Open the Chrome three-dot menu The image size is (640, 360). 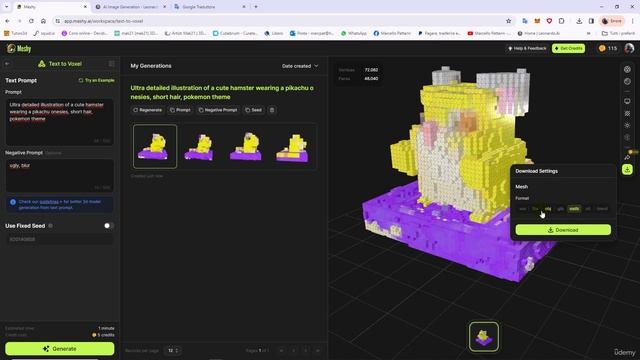point(633,21)
